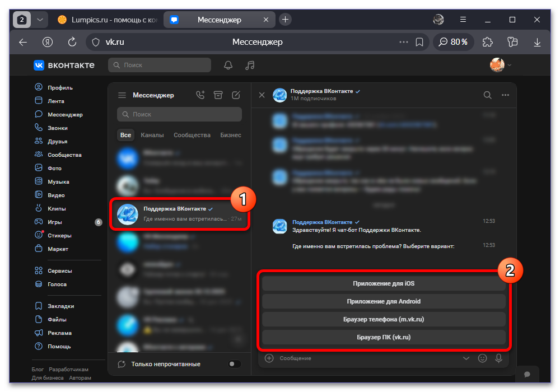Expand the tab list dropdown arrow

click(x=40, y=20)
